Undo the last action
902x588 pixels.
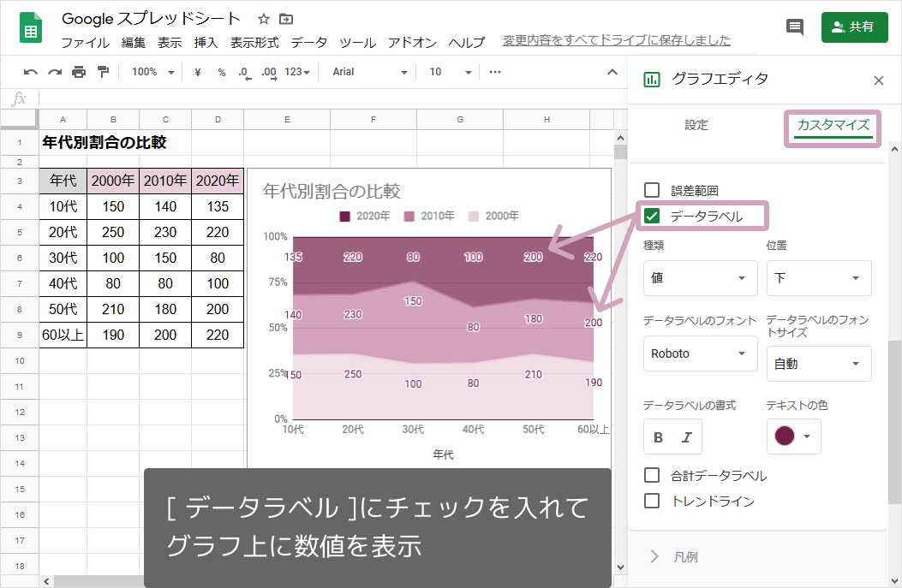click(x=31, y=72)
